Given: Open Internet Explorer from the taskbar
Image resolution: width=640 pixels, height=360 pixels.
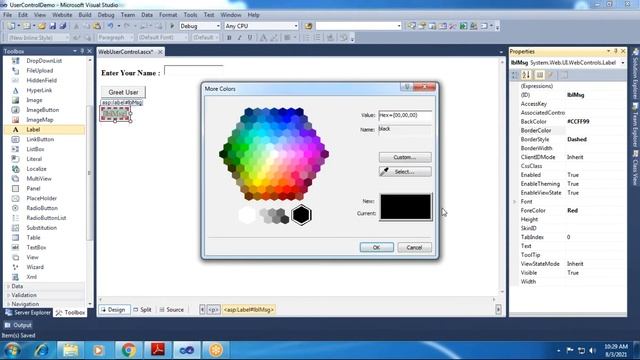Looking at the screenshot, I should point(41,350).
